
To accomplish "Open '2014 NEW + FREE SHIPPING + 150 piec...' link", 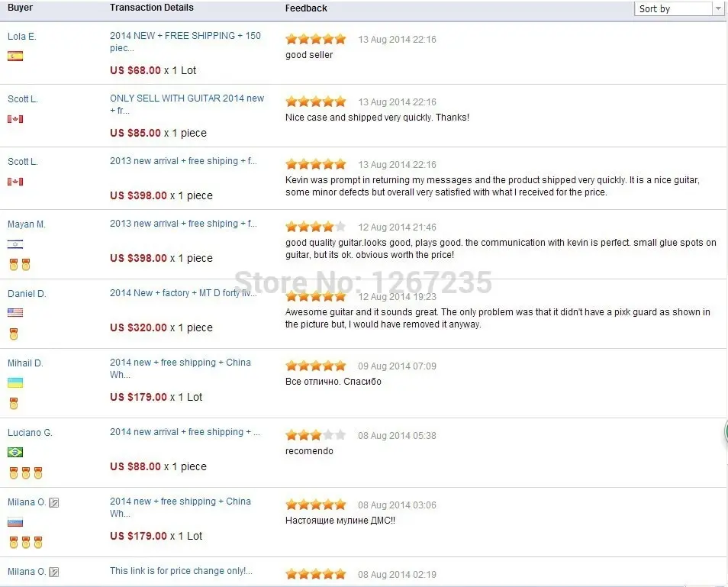I will 185,42.
